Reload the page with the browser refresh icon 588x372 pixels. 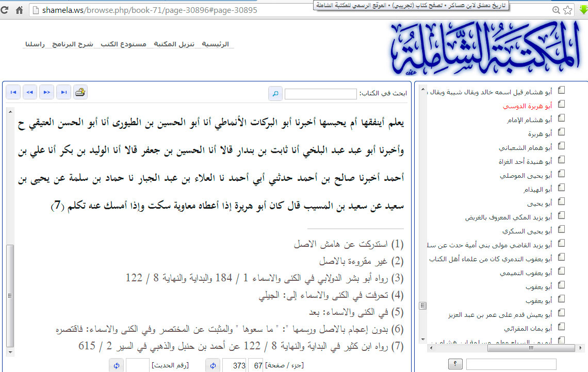(5, 10)
